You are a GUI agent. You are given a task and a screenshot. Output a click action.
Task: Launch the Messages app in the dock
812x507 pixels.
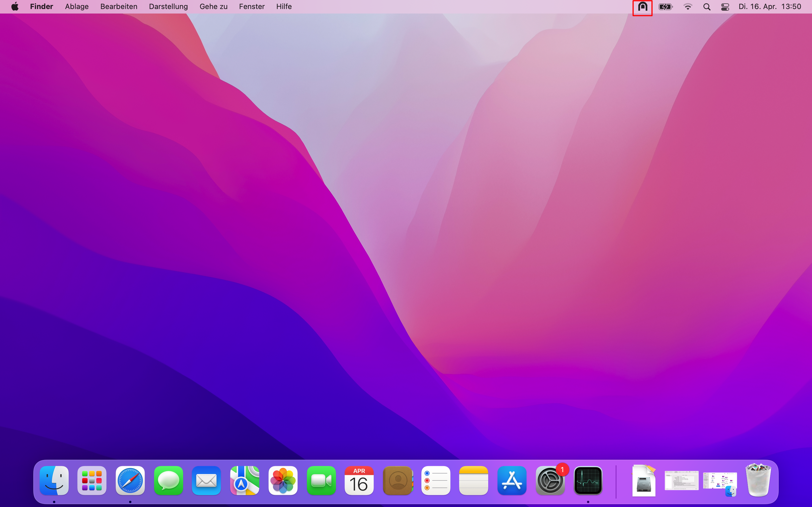168,481
